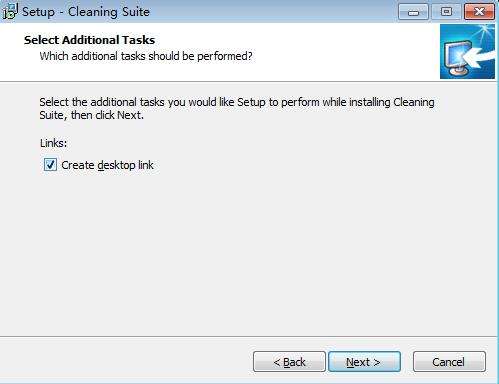
Task: Click the 'Setup - Cleaning Suite' title bar text
Action: click(86, 12)
